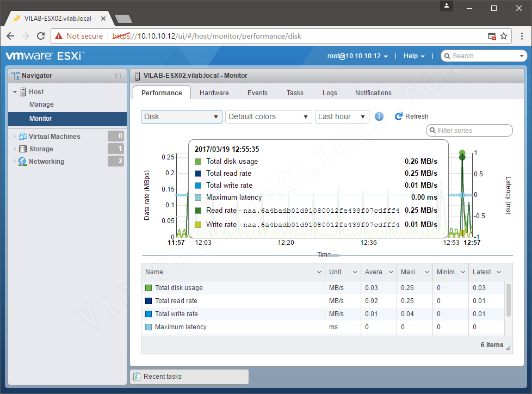Open Chrome three-dot menu
The image size is (532, 394).
point(522,36)
